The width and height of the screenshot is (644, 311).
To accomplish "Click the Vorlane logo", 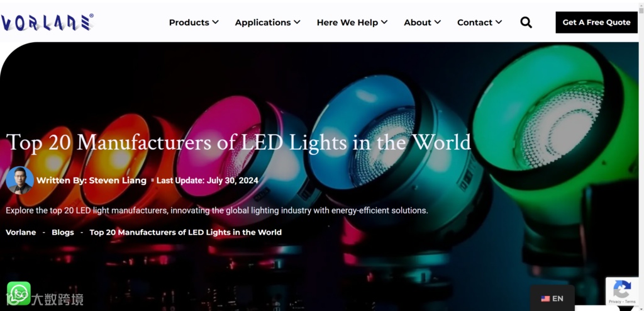I will coord(47,23).
